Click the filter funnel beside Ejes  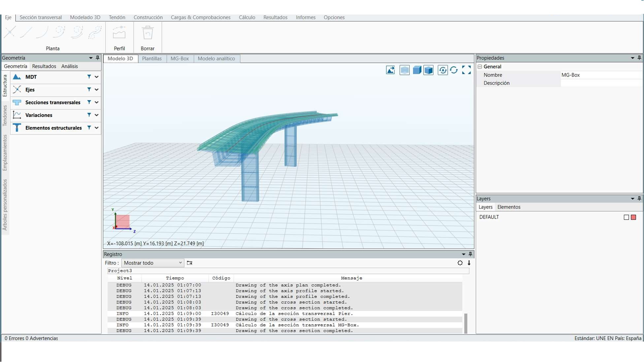point(89,89)
